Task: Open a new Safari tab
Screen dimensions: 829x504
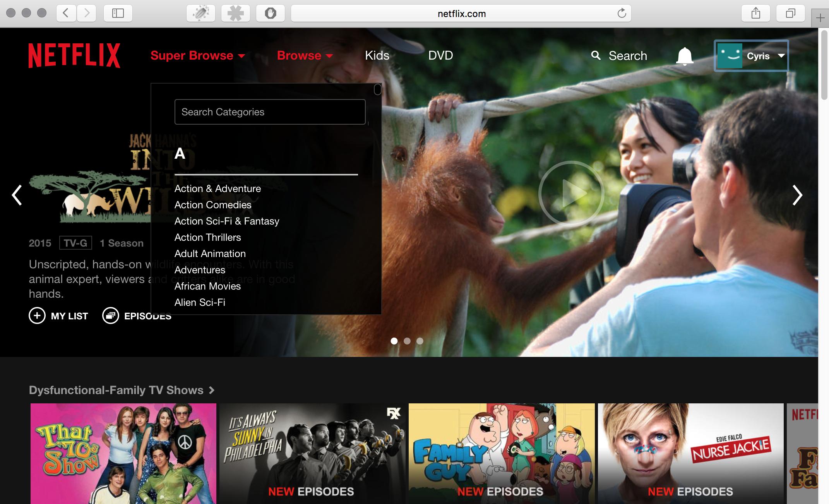Action: pyautogui.click(x=820, y=18)
